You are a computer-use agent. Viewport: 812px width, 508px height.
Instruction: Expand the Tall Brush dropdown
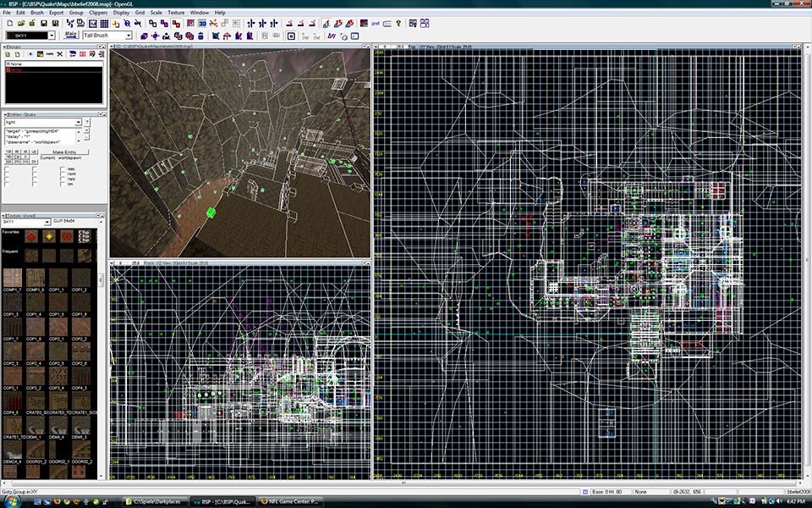129,36
